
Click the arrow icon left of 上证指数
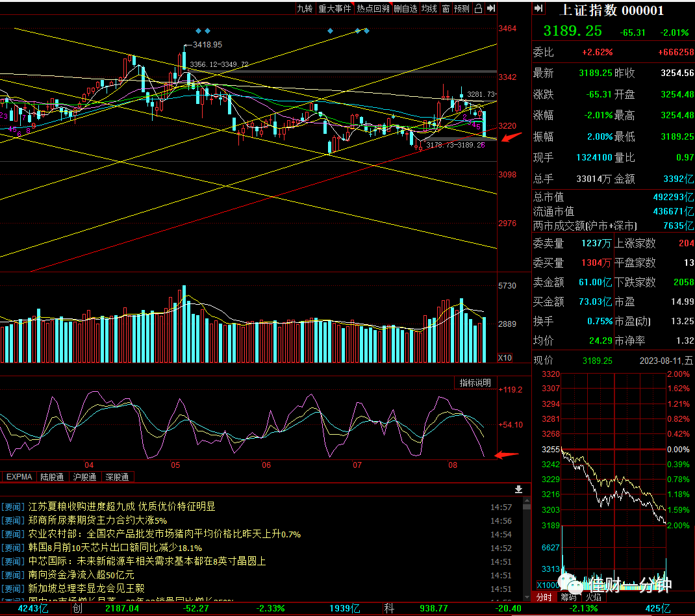point(538,8)
